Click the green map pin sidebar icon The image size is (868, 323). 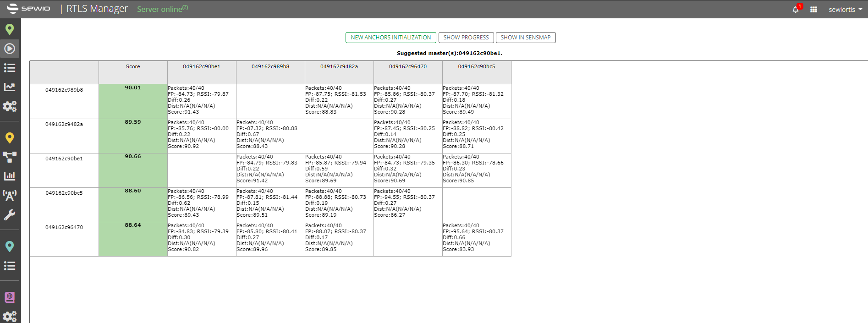(x=10, y=29)
